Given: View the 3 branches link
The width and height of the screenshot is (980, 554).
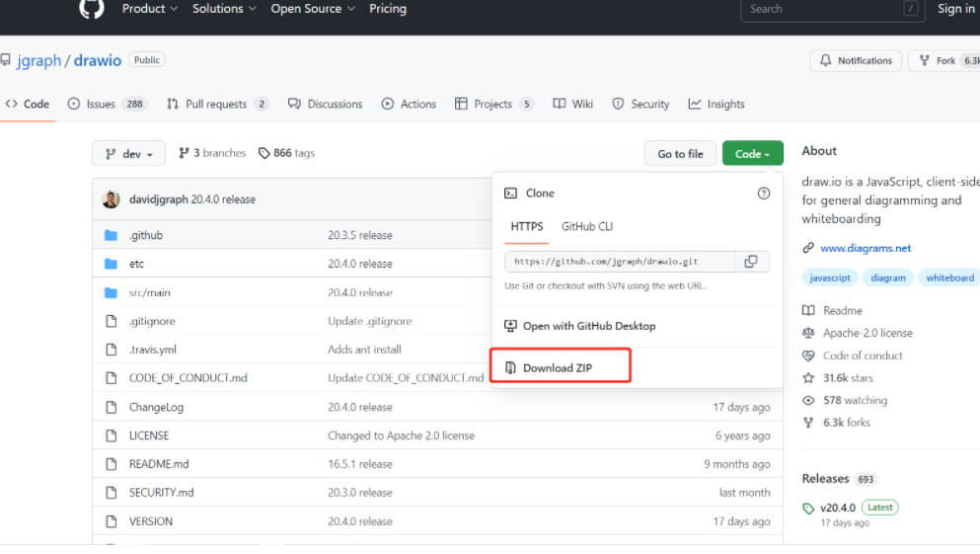Looking at the screenshot, I should point(212,153).
